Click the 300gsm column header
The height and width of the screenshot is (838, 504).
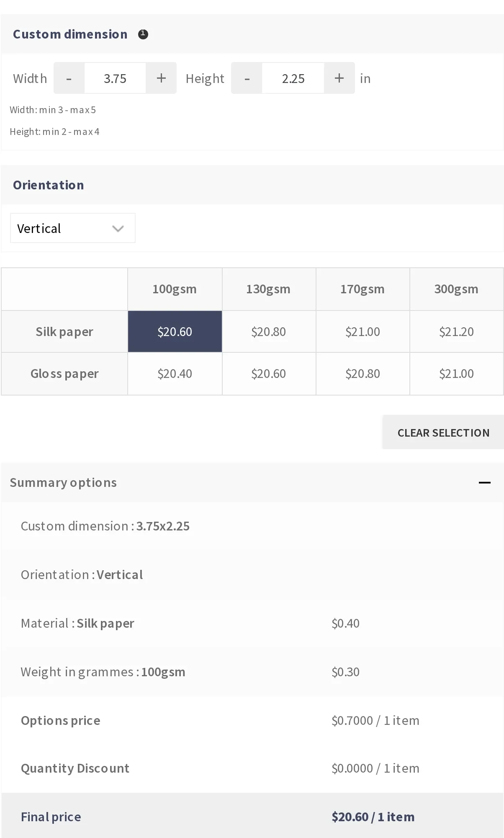pyautogui.click(x=456, y=289)
